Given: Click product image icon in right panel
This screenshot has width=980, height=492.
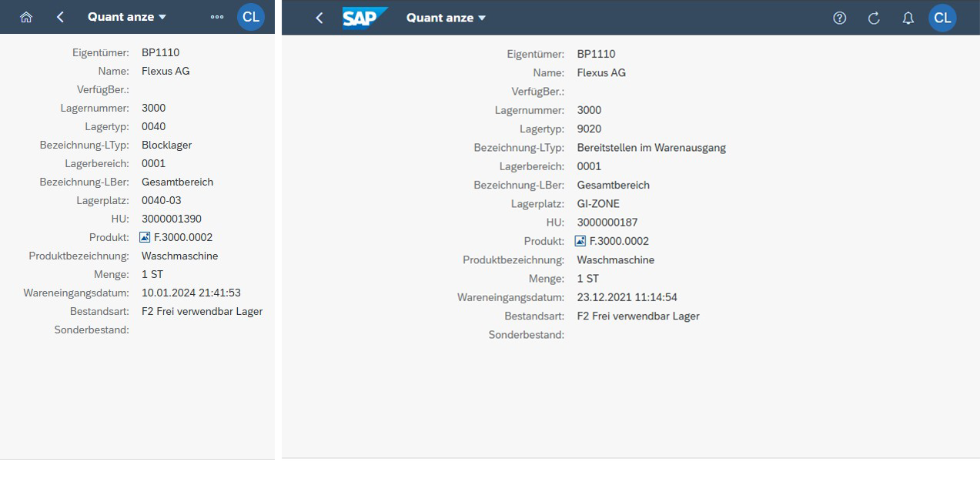Looking at the screenshot, I should (581, 241).
